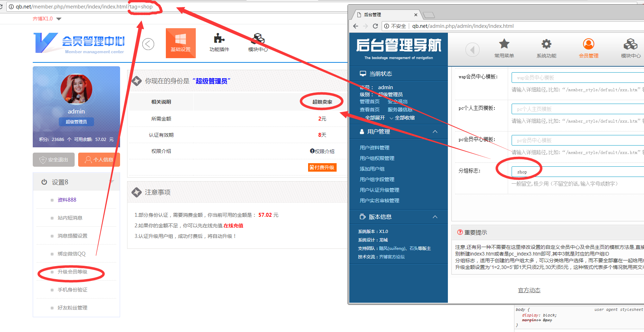Reload the admin page in browser
The width and height of the screenshot is (644, 332).
(x=375, y=26)
